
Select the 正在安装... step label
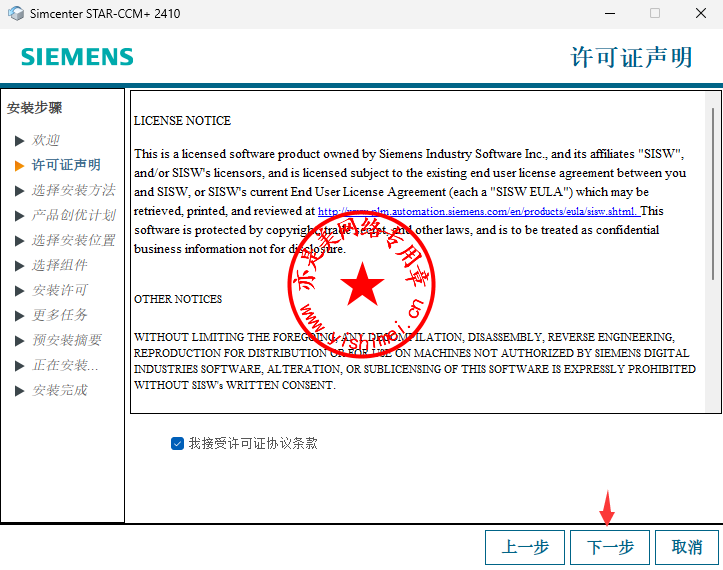pos(65,365)
